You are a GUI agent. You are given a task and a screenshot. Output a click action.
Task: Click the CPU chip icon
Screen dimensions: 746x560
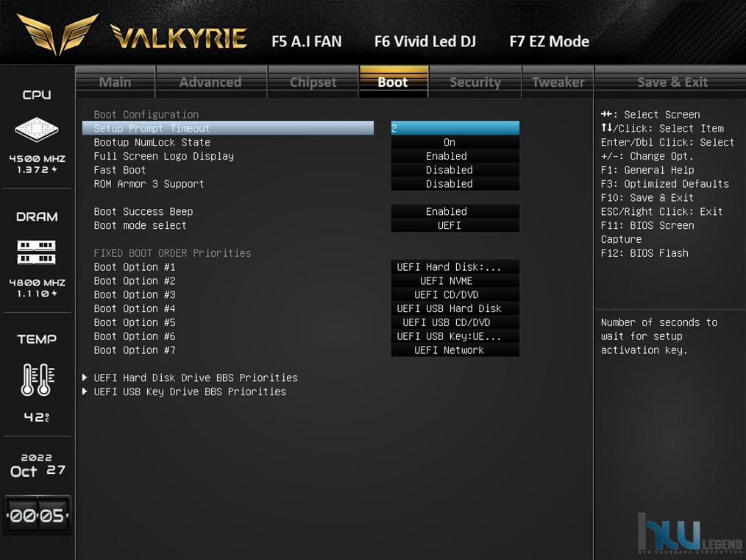pos(37,129)
